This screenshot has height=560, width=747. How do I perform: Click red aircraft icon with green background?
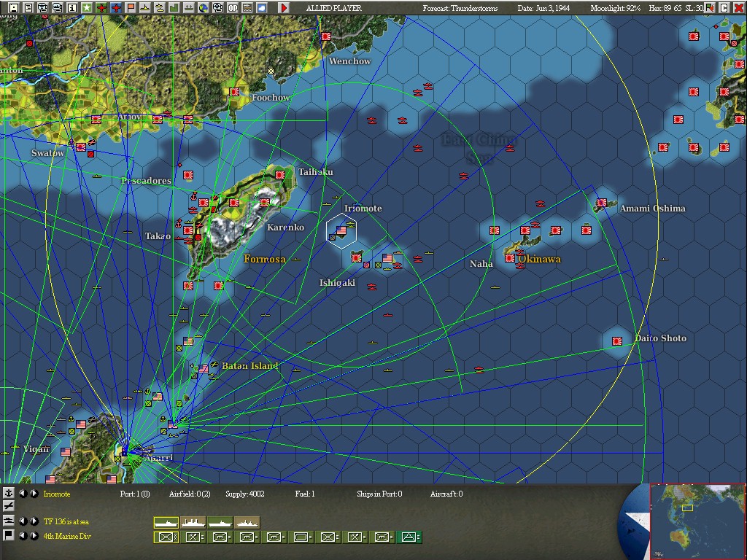pos(101,7)
